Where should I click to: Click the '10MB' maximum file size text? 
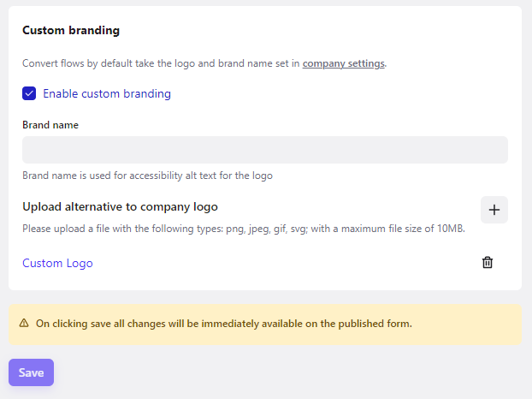click(x=447, y=229)
